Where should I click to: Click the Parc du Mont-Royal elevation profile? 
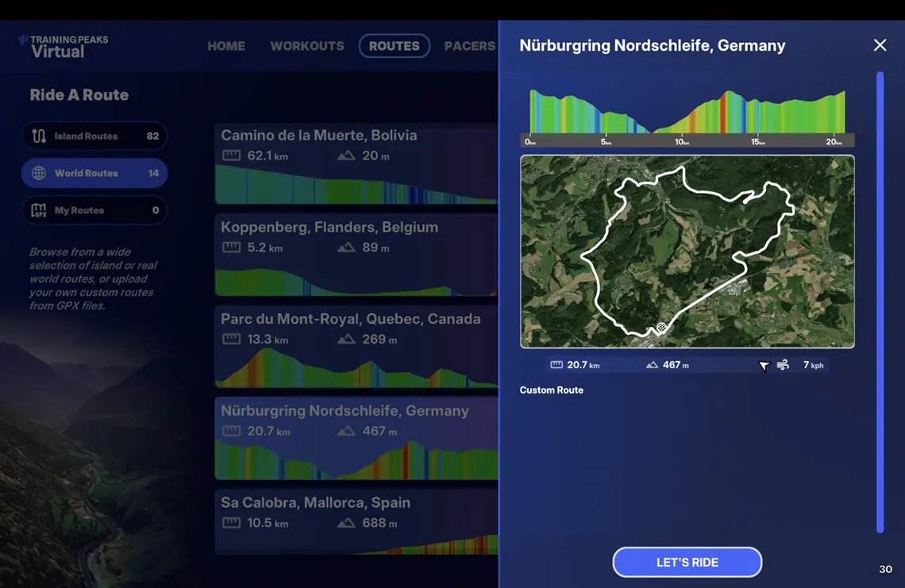(356, 368)
